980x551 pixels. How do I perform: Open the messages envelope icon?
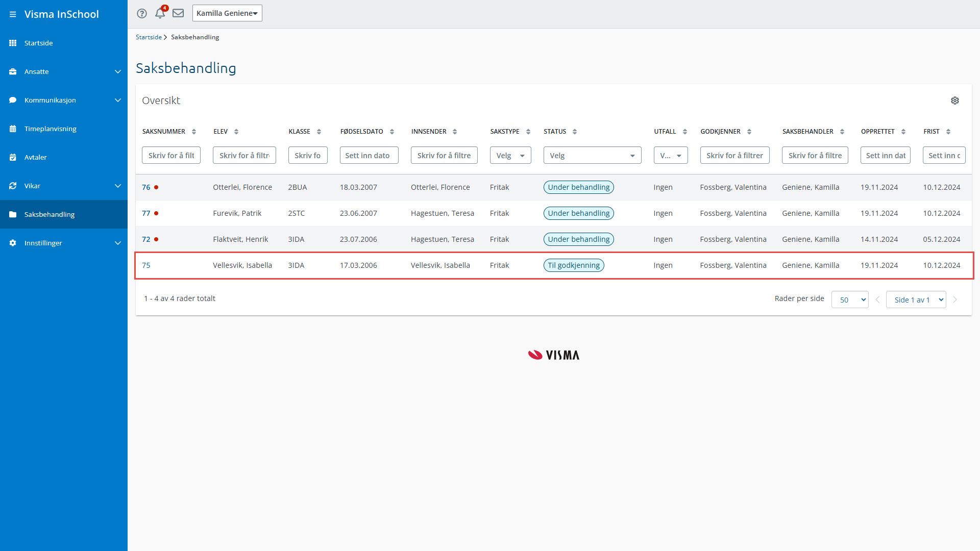pyautogui.click(x=178, y=13)
